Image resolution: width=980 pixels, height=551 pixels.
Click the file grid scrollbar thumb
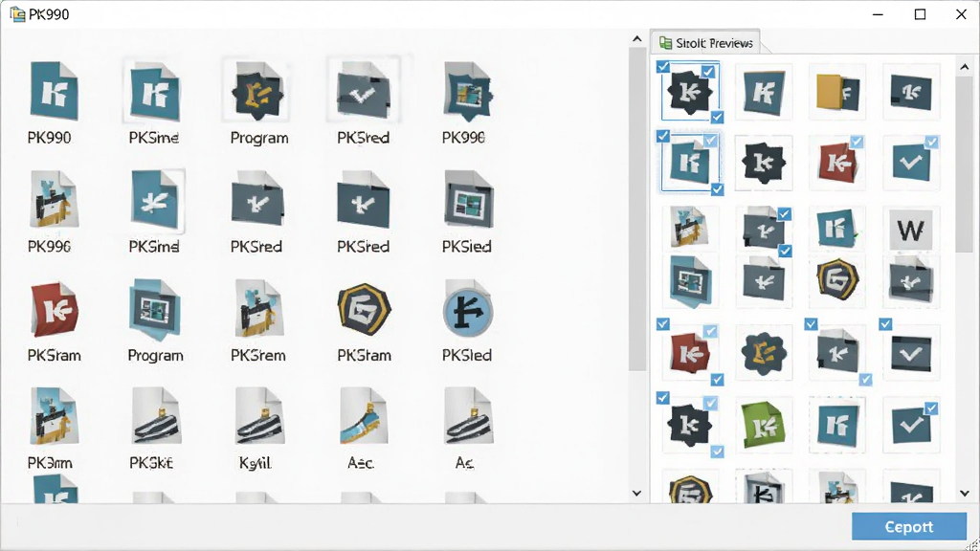click(636, 209)
